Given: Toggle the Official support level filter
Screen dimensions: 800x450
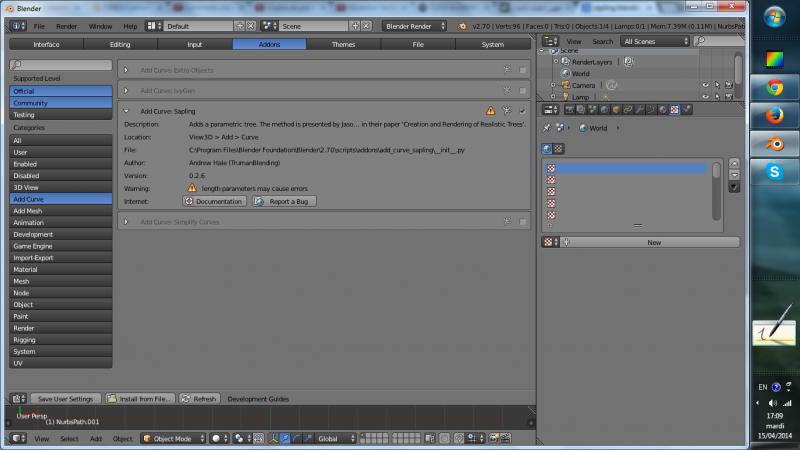Looking at the screenshot, I should (61, 91).
